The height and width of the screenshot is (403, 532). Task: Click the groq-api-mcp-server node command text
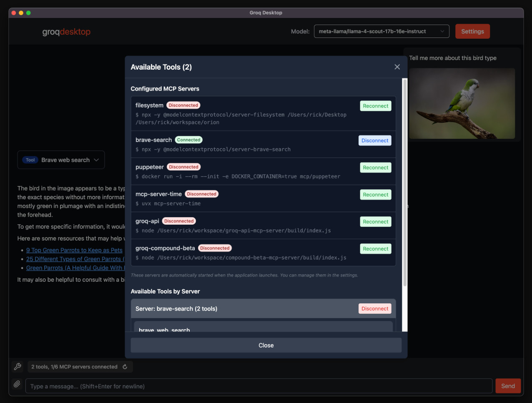click(233, 230)
